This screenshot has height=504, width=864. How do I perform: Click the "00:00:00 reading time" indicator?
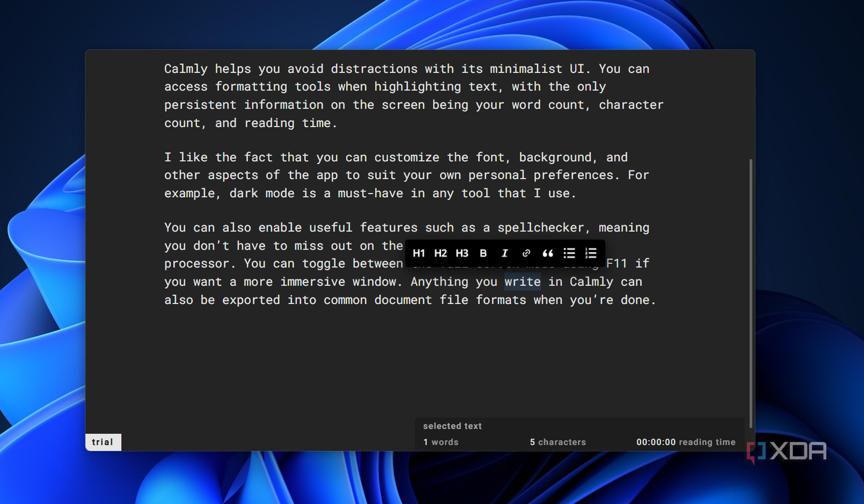tap(686, 442)
